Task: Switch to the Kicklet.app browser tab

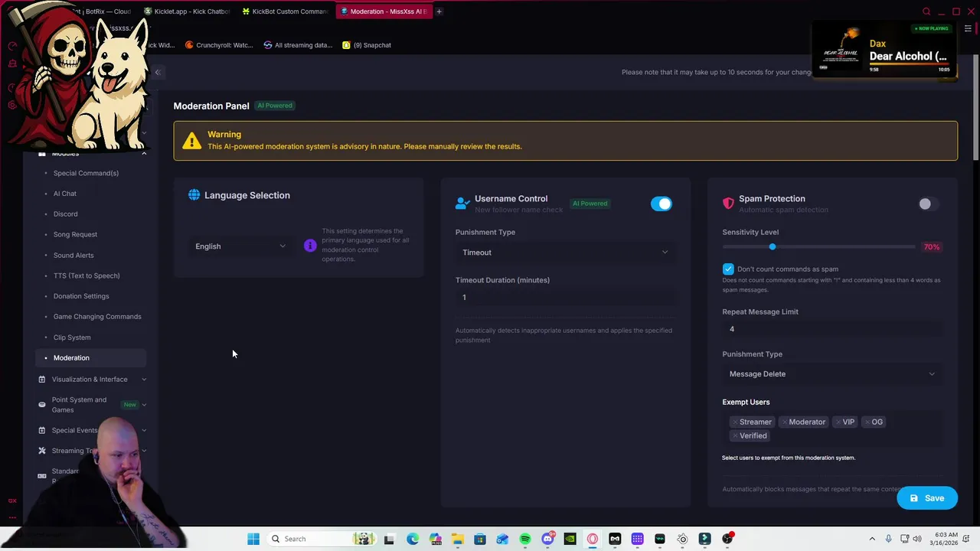Action: (x=187, y=11)
